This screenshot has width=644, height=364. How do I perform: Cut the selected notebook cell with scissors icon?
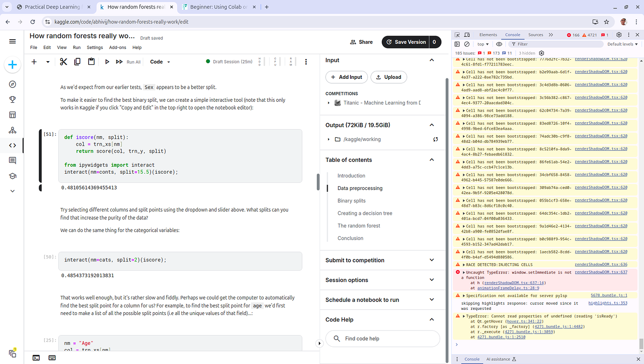tap(63, 61)
